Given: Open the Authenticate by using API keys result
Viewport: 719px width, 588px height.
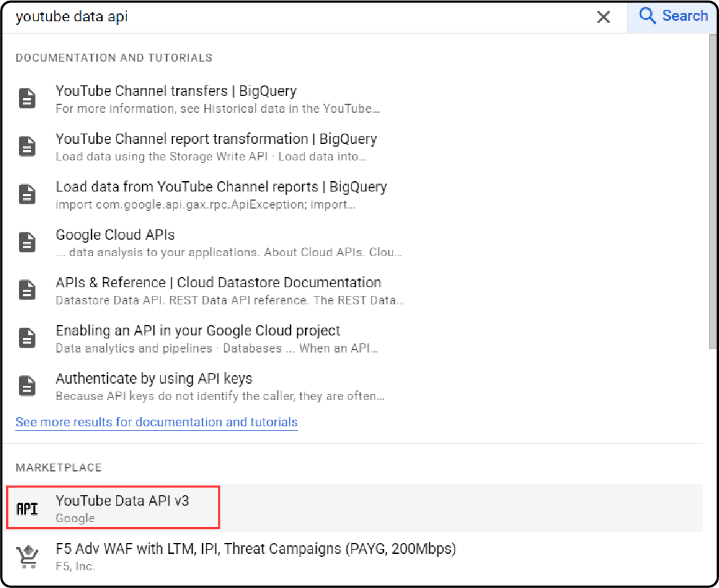Looking at the screenshot, I should click(154, 379).
